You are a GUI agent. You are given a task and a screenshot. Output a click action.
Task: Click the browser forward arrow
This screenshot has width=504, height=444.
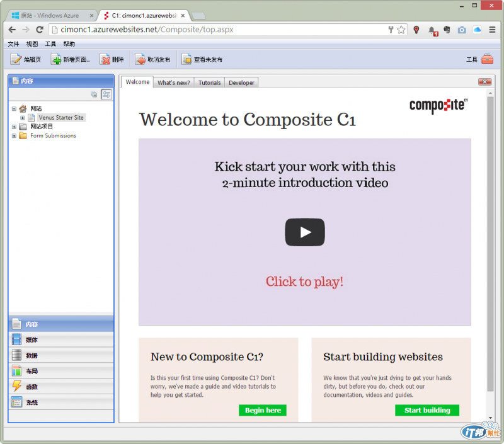coord(26,30)
